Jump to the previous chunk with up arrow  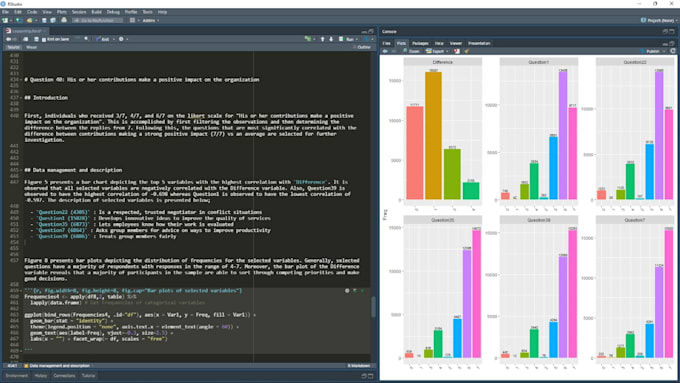point(322,39)
